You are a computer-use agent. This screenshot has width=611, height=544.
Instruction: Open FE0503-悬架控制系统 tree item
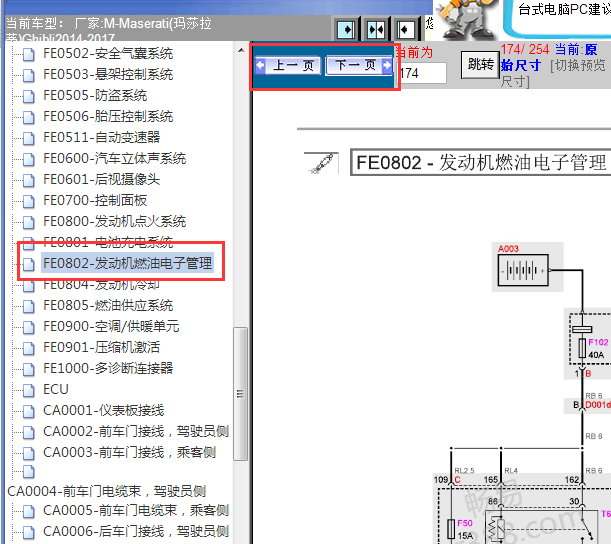[108, 74]
